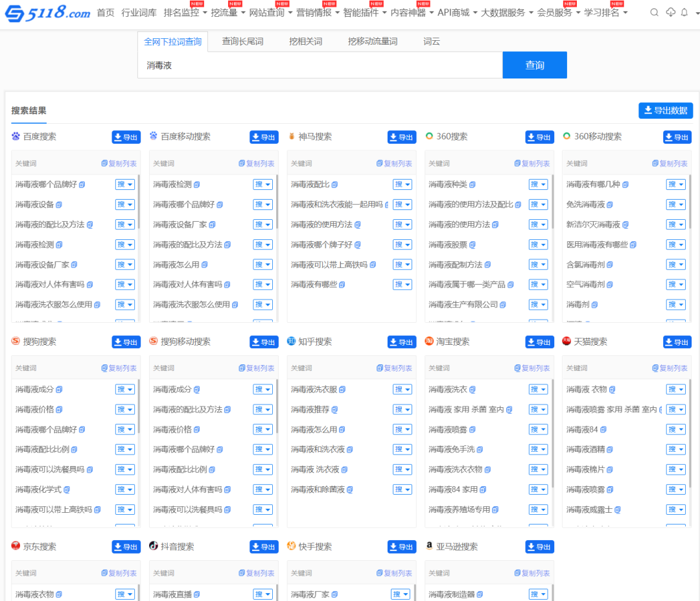The image size is (700, 601).
Task: Click the 5118.com logo
Action: pyautogui.click(x=47, y=13)
